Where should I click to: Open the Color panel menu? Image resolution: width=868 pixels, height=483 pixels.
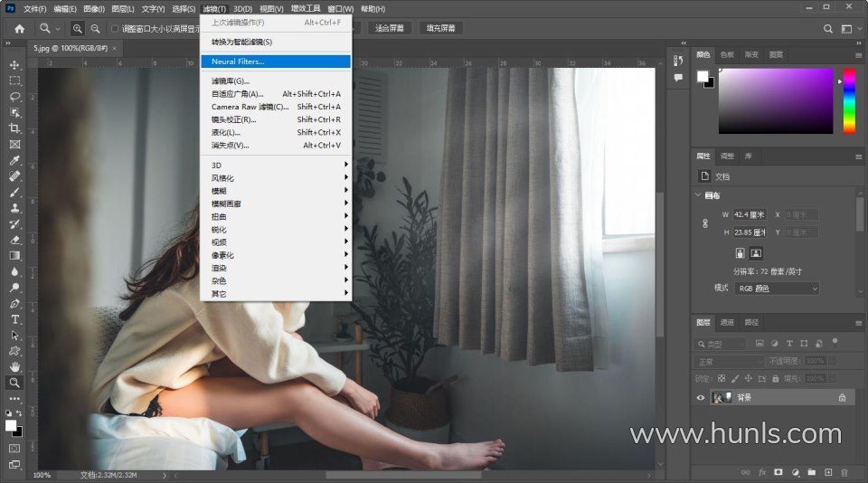pyautogui.click(x=859, y=55)
